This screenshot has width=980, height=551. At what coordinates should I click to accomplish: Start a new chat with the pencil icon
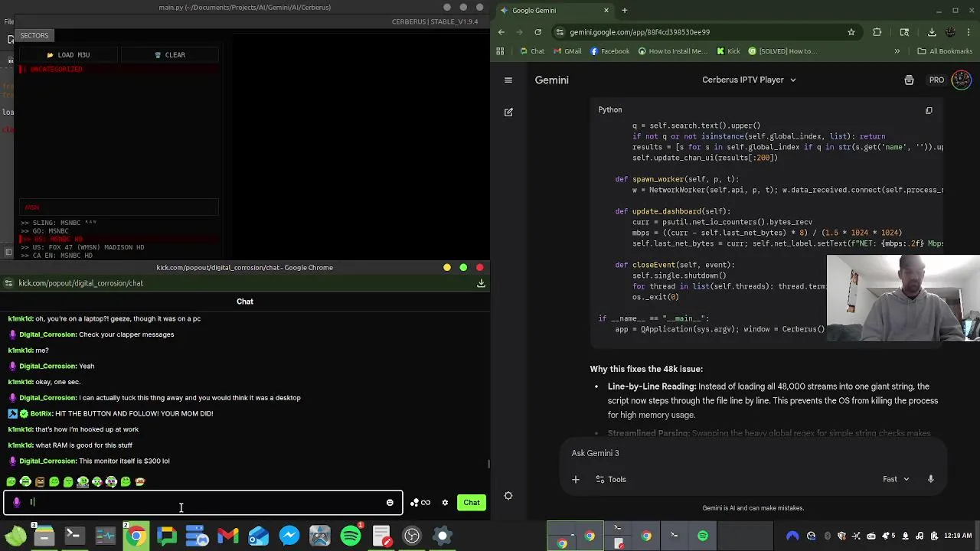[508, 112]
